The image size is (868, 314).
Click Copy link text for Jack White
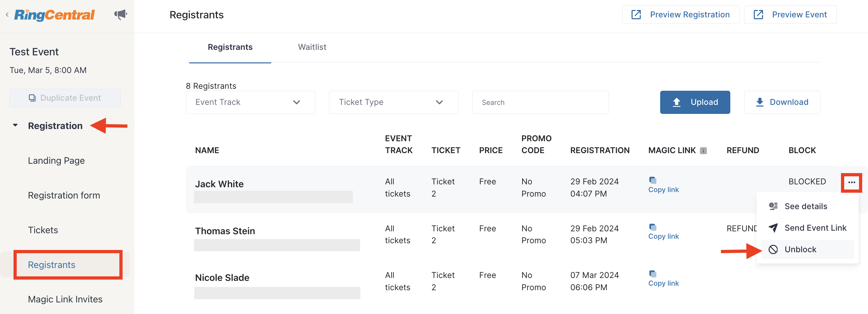(663, 190)
